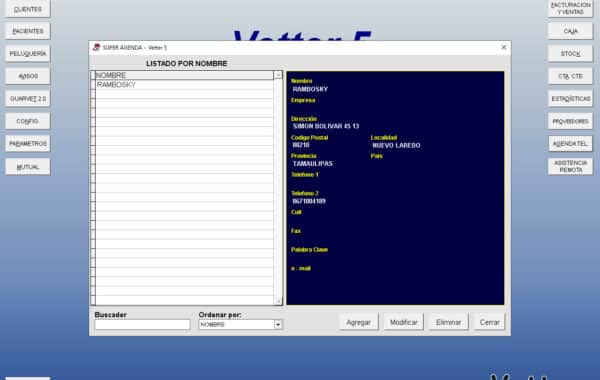
Task: Click the Agenda Tel. button
Action: [x=570, y=144]
